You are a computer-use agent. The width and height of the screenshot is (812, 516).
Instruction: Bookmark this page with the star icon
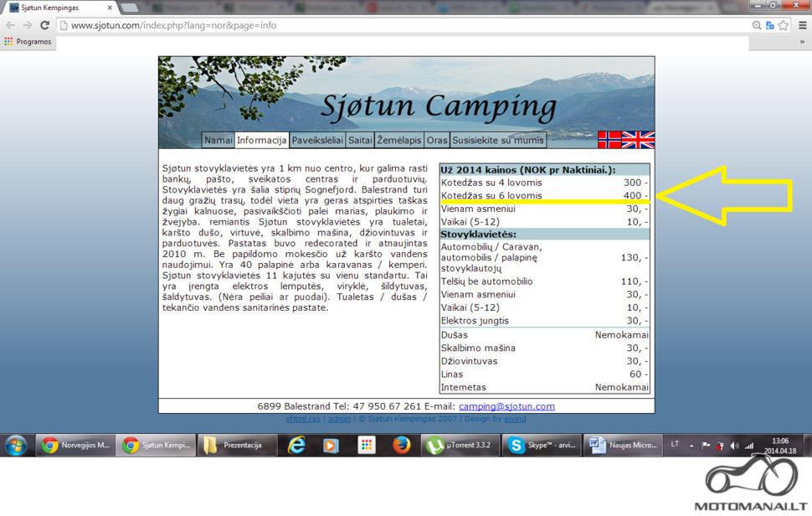783,25
